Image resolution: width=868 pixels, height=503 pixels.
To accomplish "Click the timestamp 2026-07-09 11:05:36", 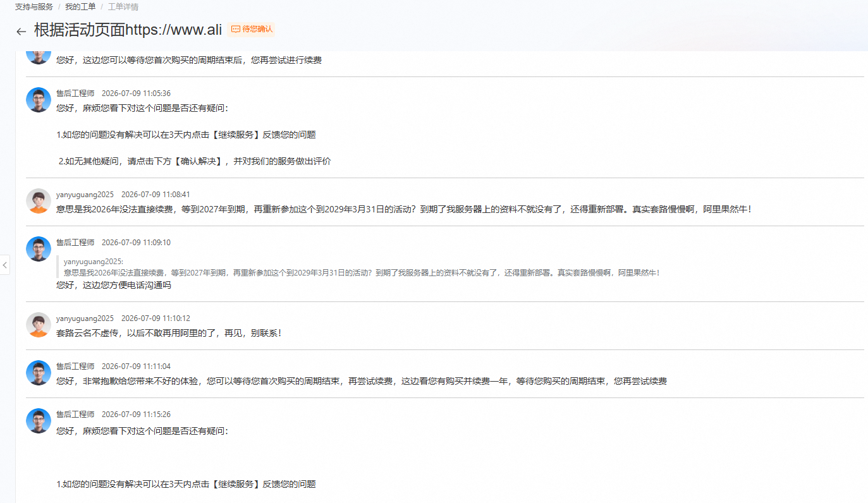I will point(136,94).
